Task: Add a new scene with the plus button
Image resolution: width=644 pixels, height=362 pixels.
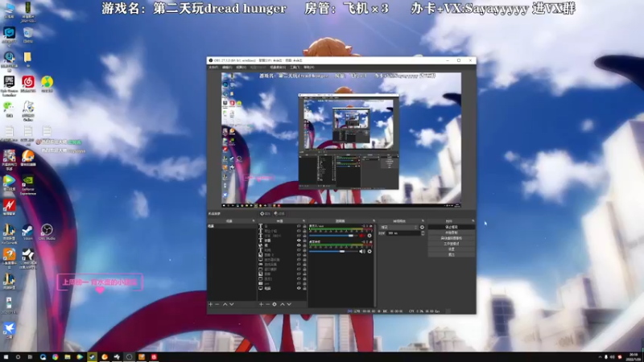Action: point(211,304)
